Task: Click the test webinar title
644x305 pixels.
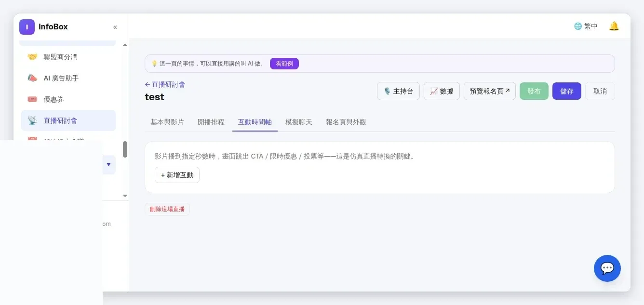Action: (154, 97)
